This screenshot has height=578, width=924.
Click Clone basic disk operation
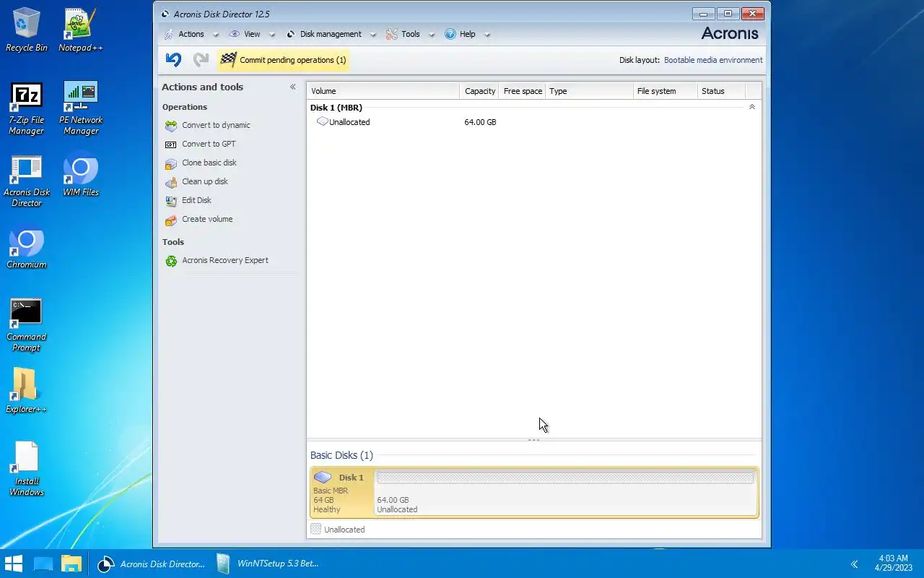[x=209, y=163]
